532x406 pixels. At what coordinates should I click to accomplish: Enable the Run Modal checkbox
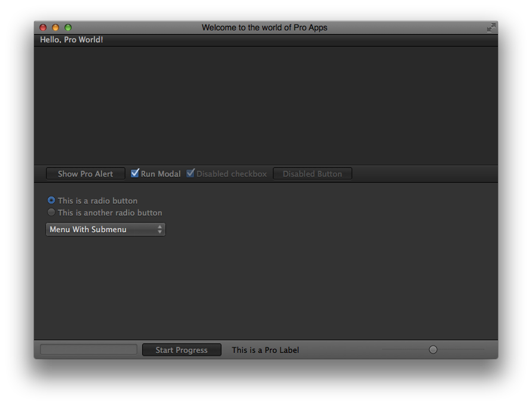[134, 173]
